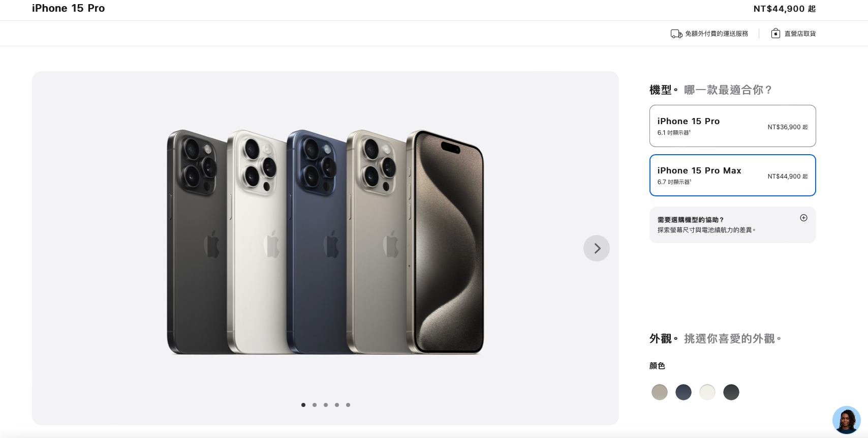Go to the first gallery dot

click(303, 405)
